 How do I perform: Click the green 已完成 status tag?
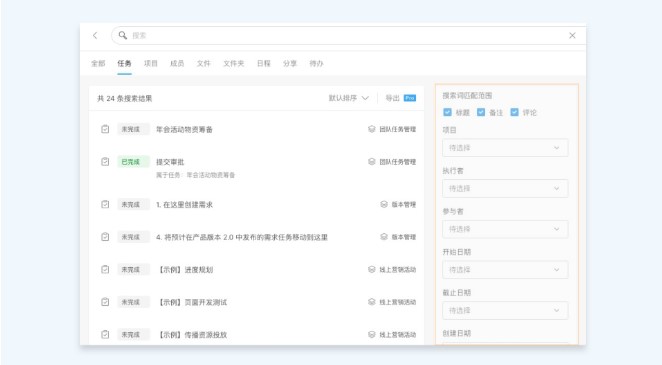[133, 162]
